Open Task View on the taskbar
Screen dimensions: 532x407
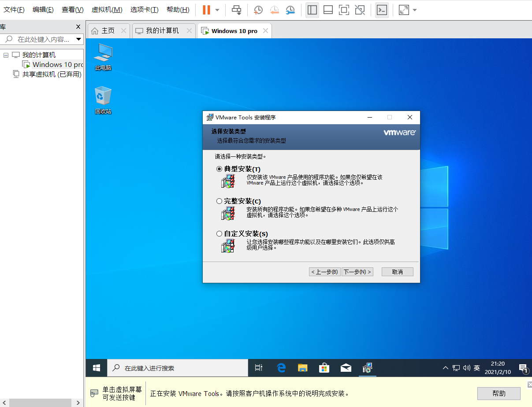click(259, 368)
